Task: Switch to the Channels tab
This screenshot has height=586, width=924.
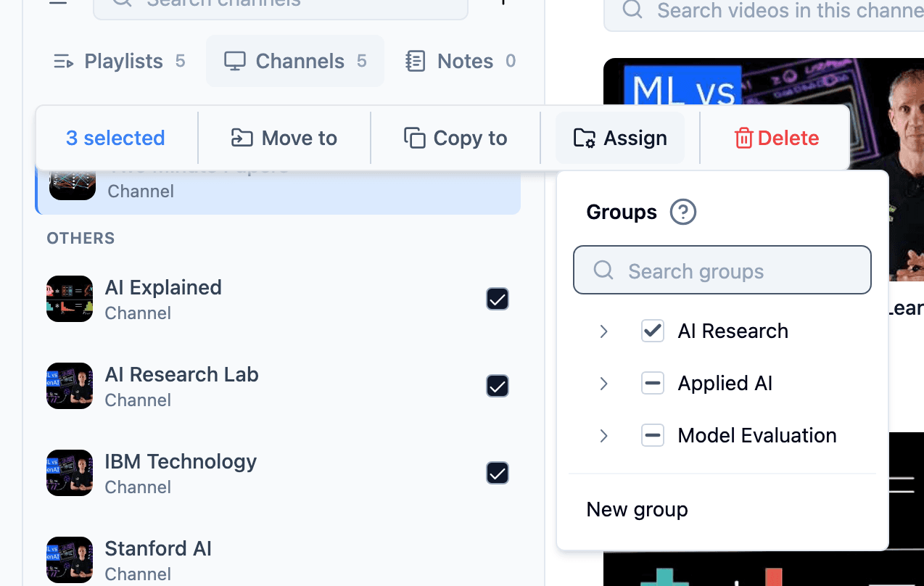Action: pyautogui.click(x=295, y=61)
